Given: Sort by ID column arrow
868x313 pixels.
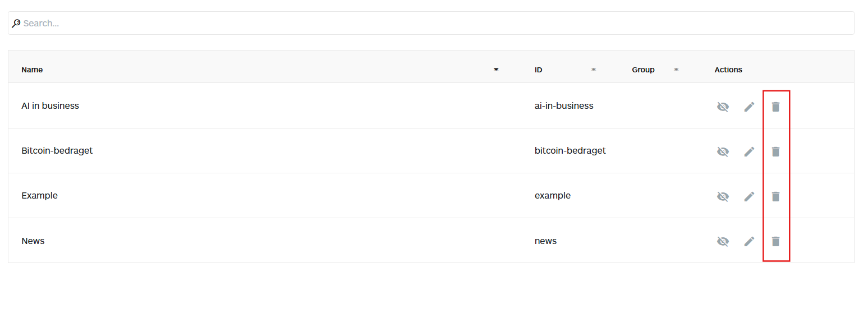Looking at the screenshot, I should click(593, 70).
